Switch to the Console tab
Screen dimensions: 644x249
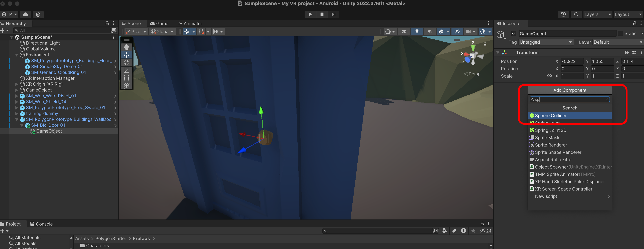(41, 224)
